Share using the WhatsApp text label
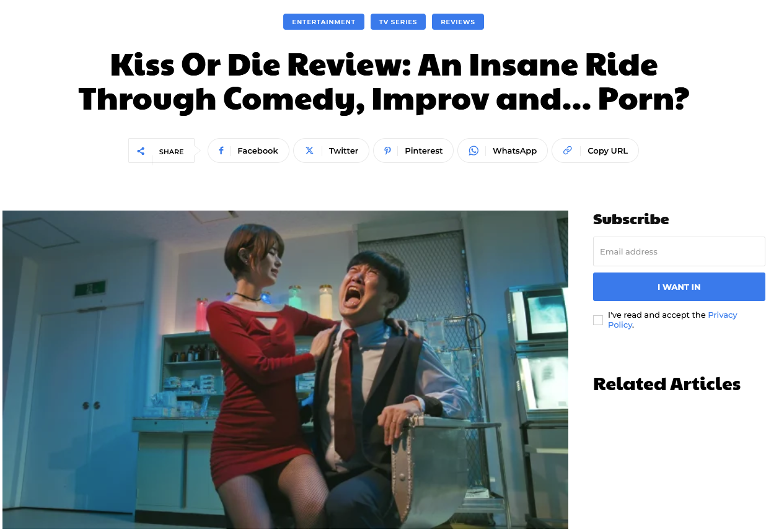The width and height of the screenshot is (766, 532). (514, 150)
